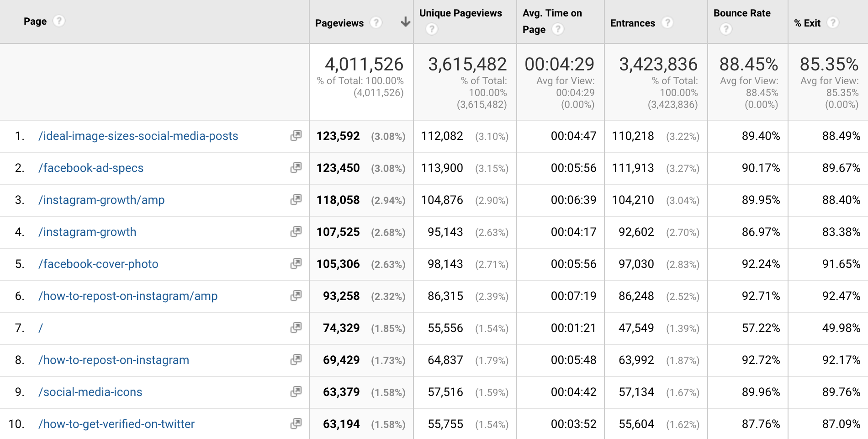
Task: Click the descending sort arrow on Pageviews
Action: pos(405,22)
